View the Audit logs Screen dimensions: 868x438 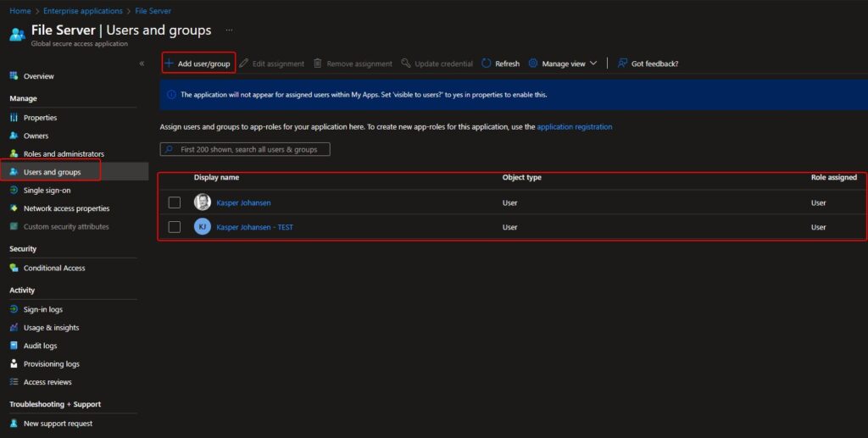[x=41, y=346]
